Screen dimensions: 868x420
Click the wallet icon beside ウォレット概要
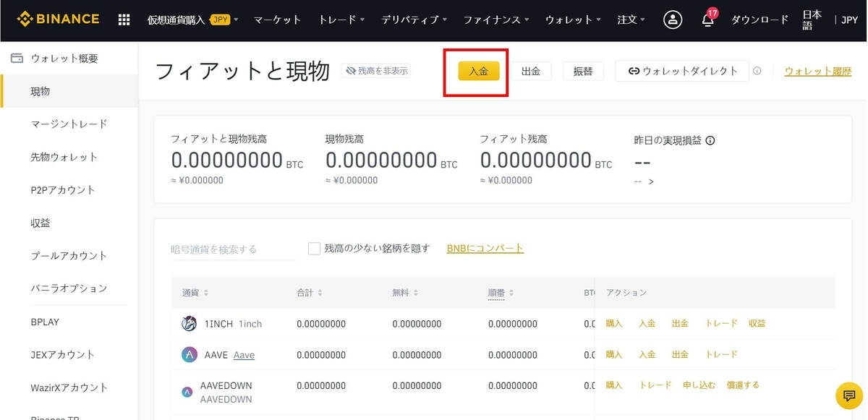[x=17, y=59]
